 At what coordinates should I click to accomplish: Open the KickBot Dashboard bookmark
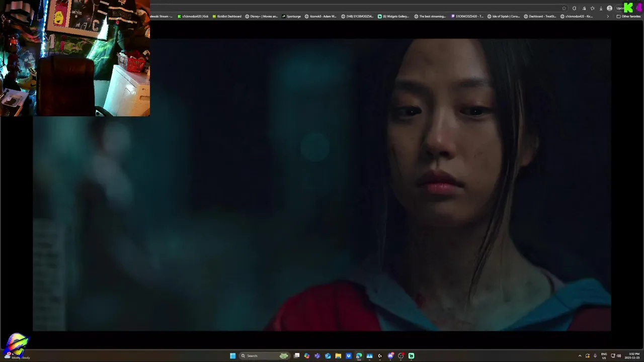[x=227, y=16]
